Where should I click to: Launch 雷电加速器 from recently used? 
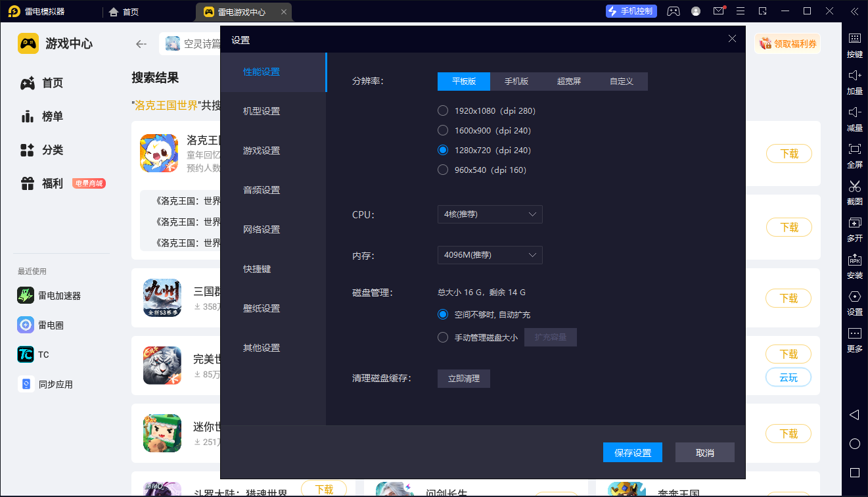[49, 296]
